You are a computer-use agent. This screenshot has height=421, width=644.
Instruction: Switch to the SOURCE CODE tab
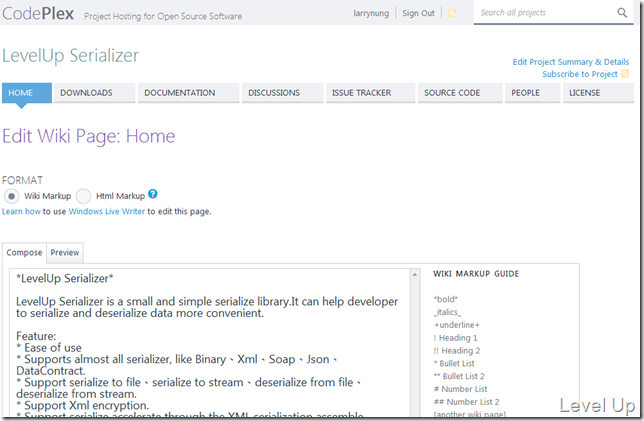click(x=460, y=93)
